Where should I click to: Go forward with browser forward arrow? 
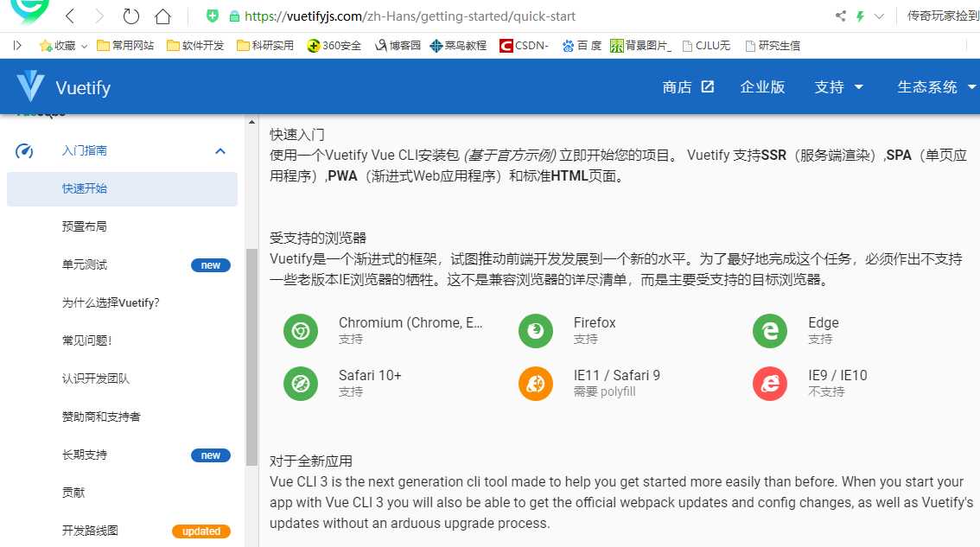pyautogui.click(x=99, y=16)
